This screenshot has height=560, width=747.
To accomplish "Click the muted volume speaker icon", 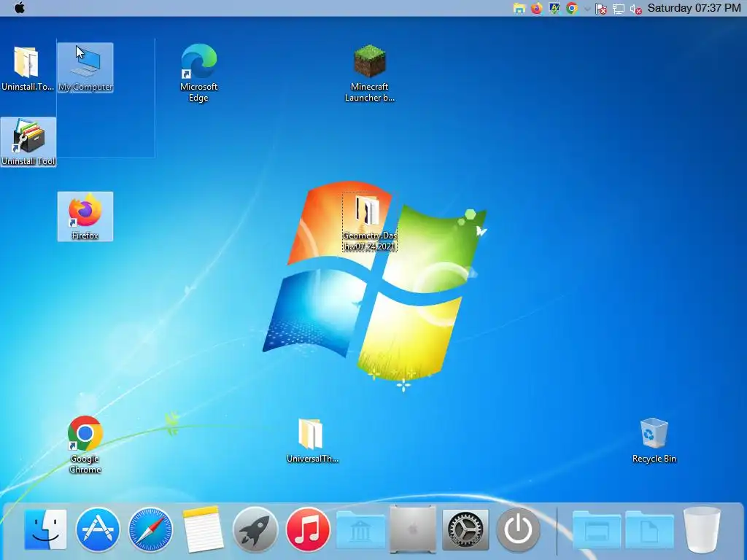I will (636, 9).
